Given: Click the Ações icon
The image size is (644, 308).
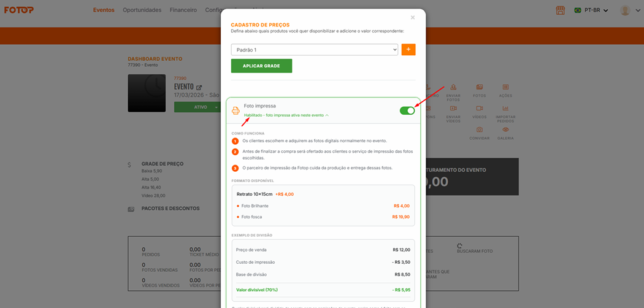Looking at the screenshot, I should click(x=505, y=88).
